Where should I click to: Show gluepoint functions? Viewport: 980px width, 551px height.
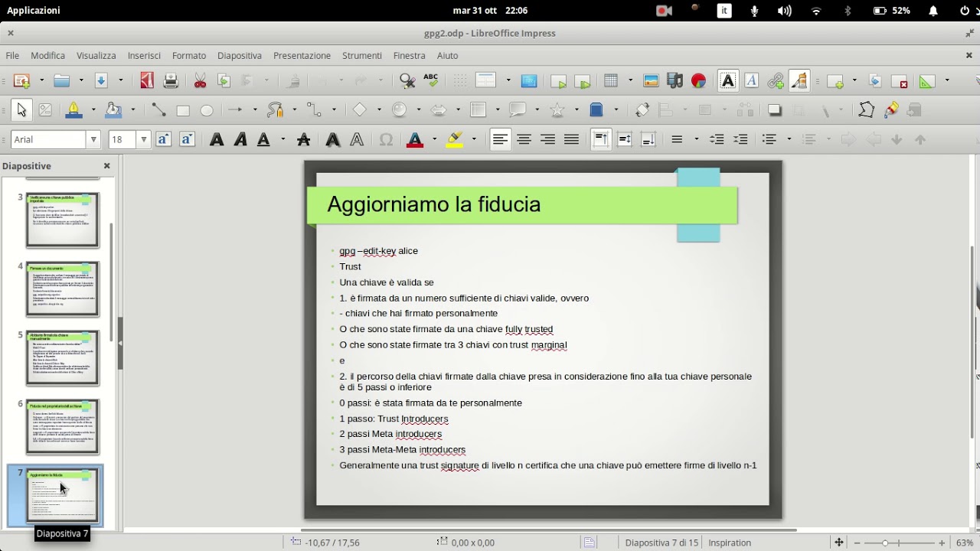[x=890, y=110]
